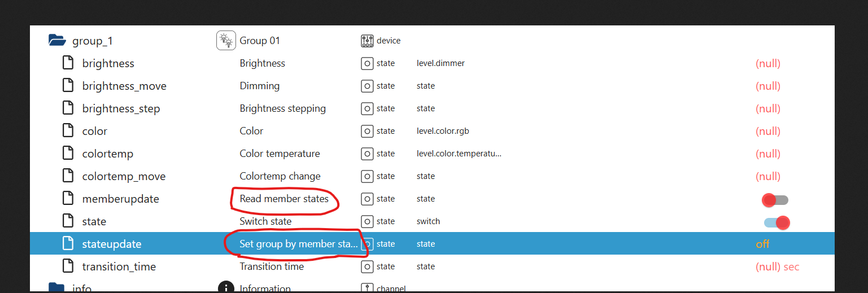Viewport: 868px width, 293px height.
Task: Click the file icon beside colortemp_move
Action: point(68,176)
